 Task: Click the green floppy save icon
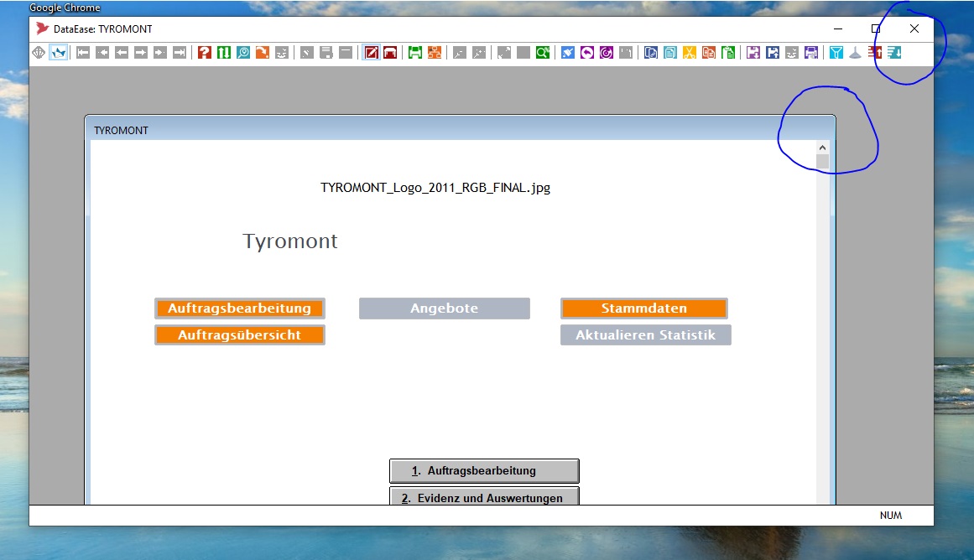415,53
